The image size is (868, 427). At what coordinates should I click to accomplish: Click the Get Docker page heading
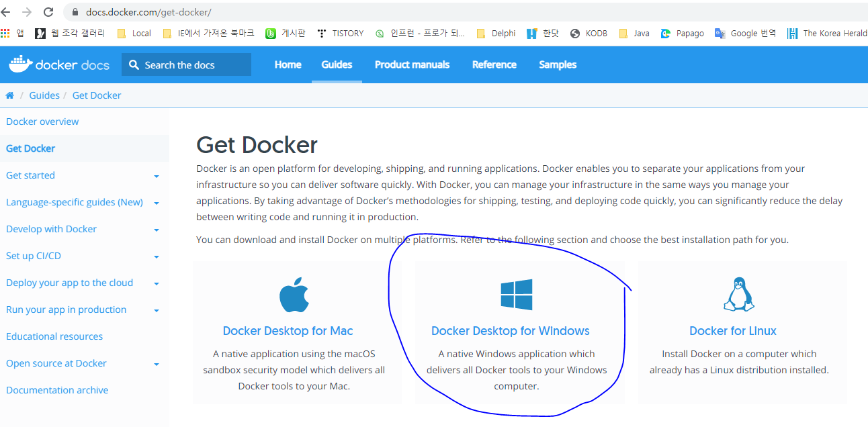point(257,145)
